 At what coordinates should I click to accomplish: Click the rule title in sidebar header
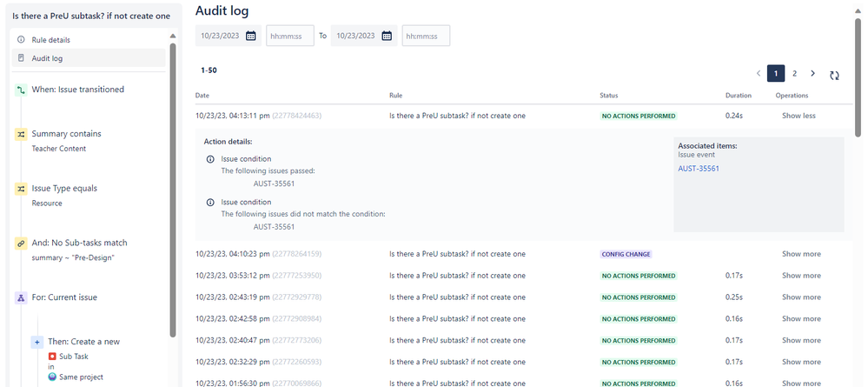(91, 16)
